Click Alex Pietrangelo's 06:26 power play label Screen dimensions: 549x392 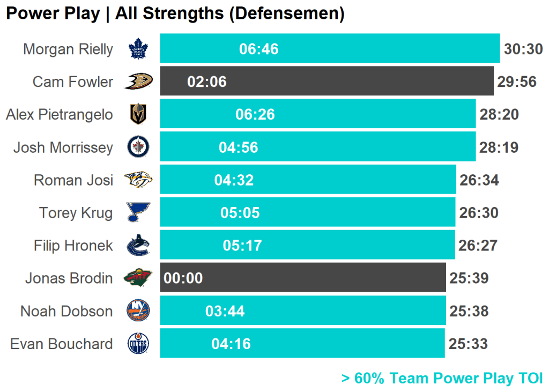click(255, 114)
